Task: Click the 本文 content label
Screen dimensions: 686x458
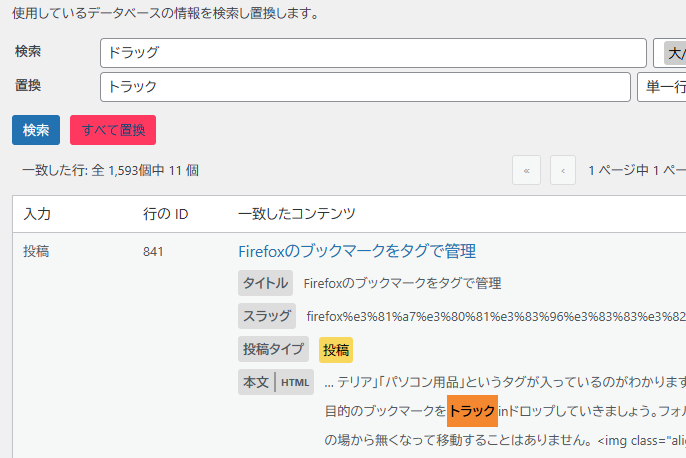Action: [256, 382]
